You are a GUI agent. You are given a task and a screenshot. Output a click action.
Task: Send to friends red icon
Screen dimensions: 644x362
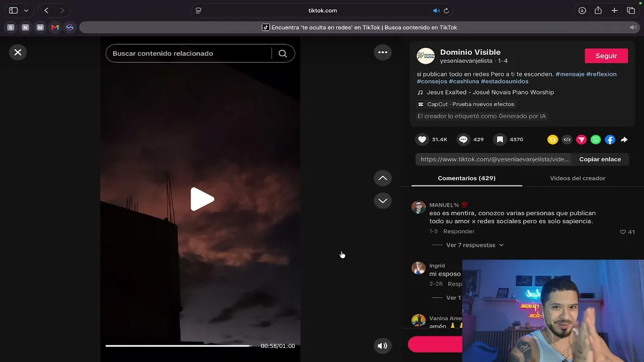(x=581, y=140)
